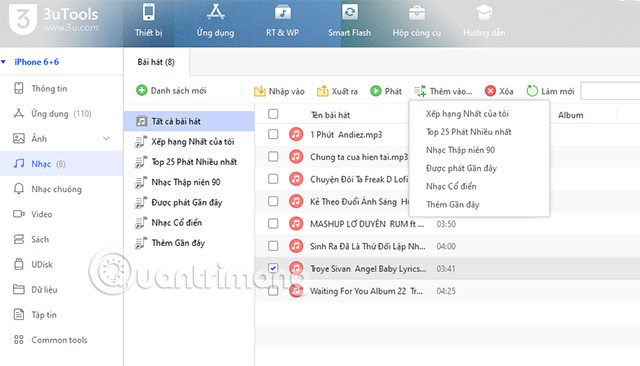This screenshot has height=366, width=640.
Task: Click music icon of Sinh Ra Đã Là Thứ Đối Lập
Action: [x=296, y=246]
